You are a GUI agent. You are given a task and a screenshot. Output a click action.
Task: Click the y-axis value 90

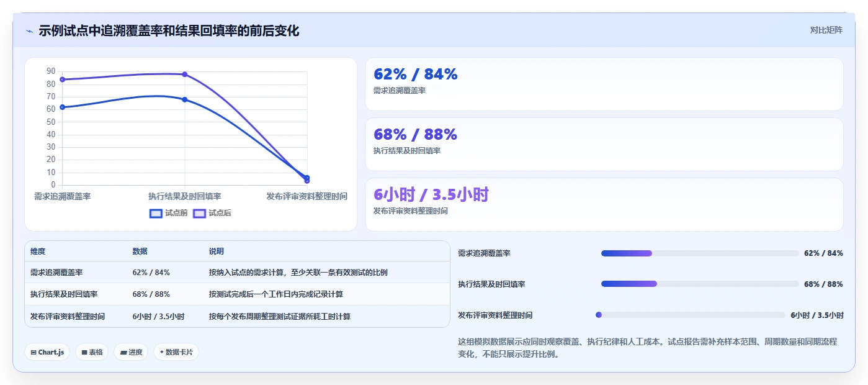(x=51, y=71)
